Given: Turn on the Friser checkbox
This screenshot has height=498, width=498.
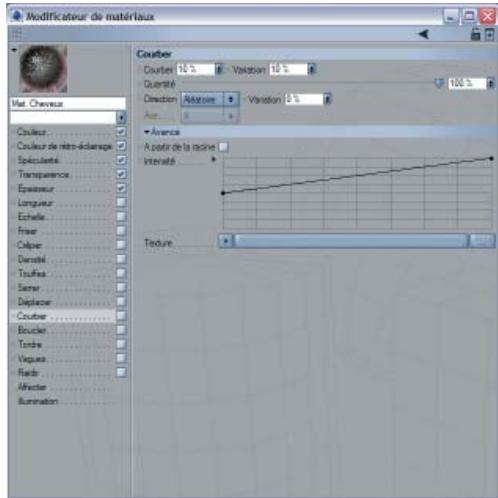Looking at the screenshot, I should (121, 231).
